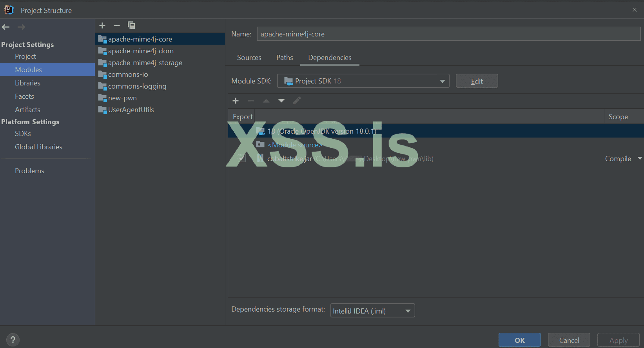Add a new module with plus icon
This screenshot has width=644, height=348.
point(102,25)
